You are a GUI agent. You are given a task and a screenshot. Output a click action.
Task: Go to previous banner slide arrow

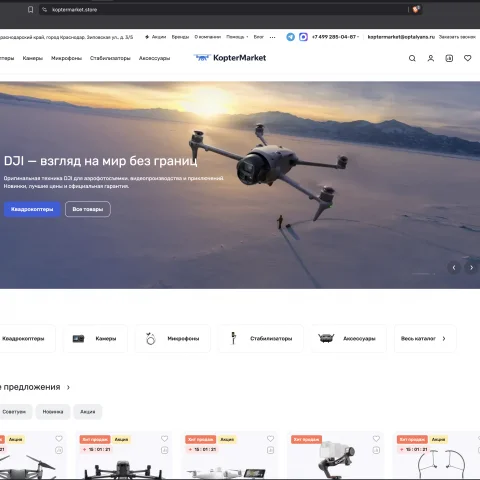[x=454, y=267]
